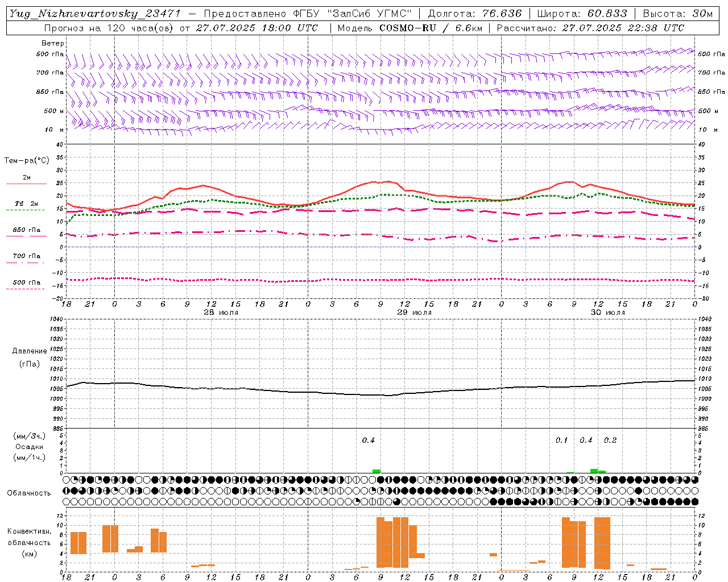The width and height of the screenshot is (728, 582).
Task: Select the Td 2м legend label
Action: [27, 203]
